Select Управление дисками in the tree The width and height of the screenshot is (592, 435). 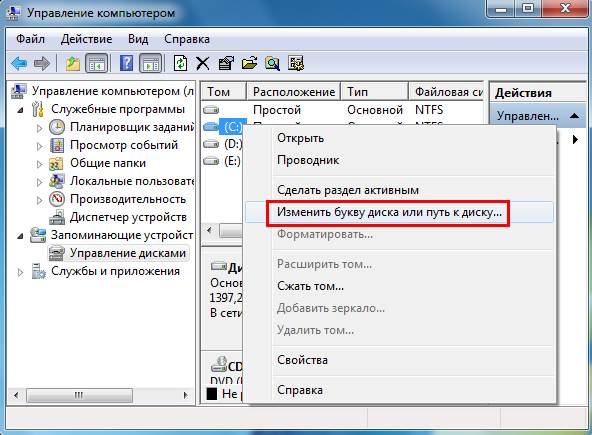(x=128, y=253)
